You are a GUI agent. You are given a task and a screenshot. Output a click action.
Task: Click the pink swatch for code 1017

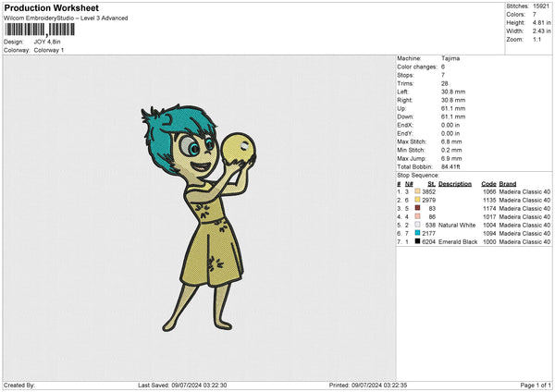(417, 216)
